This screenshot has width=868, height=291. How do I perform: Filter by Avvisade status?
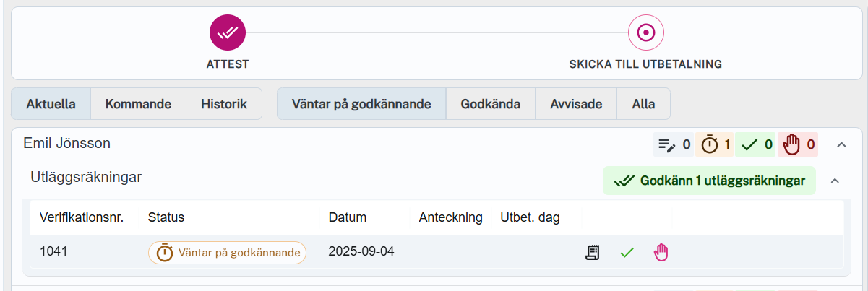(x=575, y=104)
